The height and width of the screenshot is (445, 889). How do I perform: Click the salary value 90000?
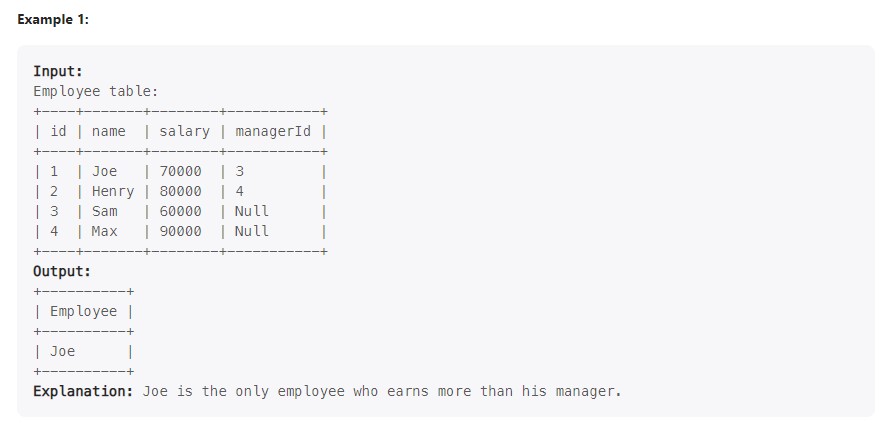180,231
